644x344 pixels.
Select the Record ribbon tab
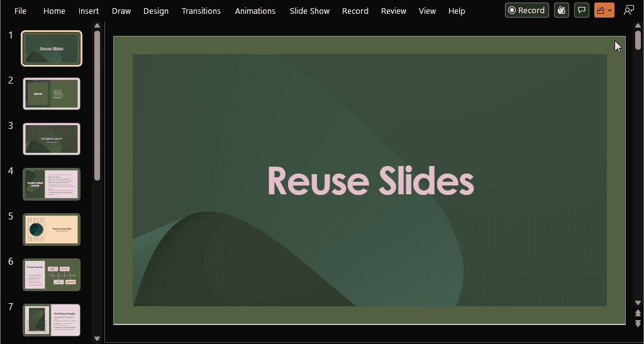(x=355, y=11)
